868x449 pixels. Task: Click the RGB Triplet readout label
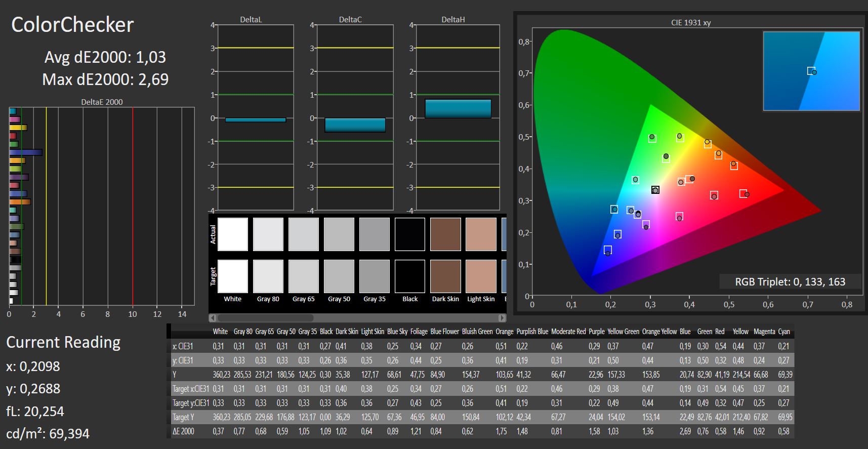pyautogui.click(x=790, y=282)
